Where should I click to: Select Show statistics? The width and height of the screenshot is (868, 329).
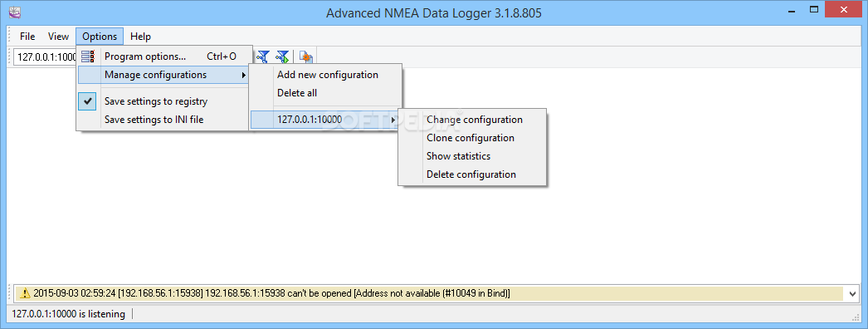pos(472,156)
